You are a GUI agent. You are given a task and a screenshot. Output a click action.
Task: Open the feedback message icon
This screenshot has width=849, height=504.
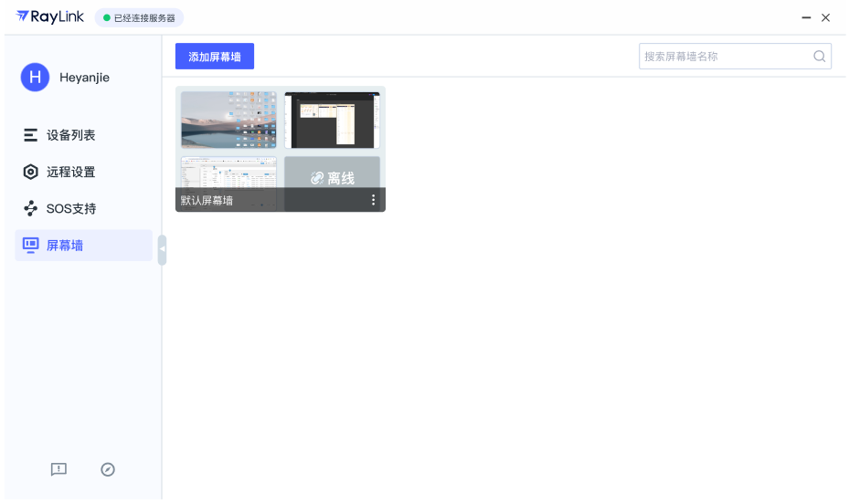[58, 469]
